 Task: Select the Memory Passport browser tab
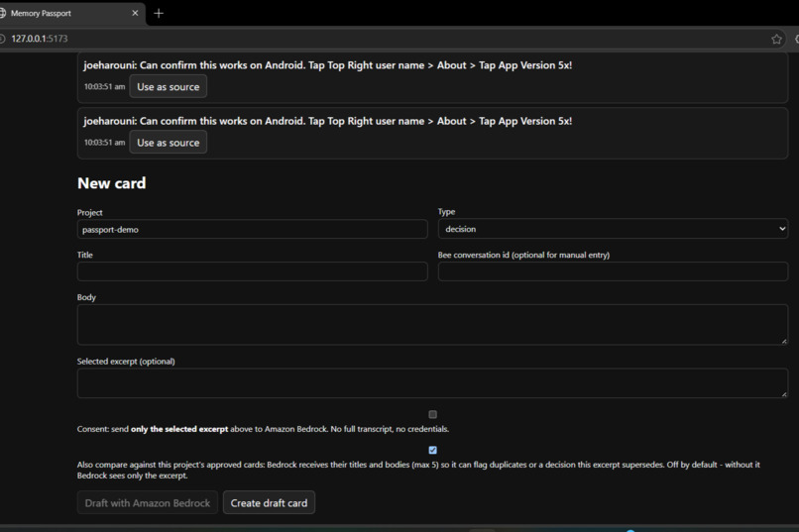point(71,13)
